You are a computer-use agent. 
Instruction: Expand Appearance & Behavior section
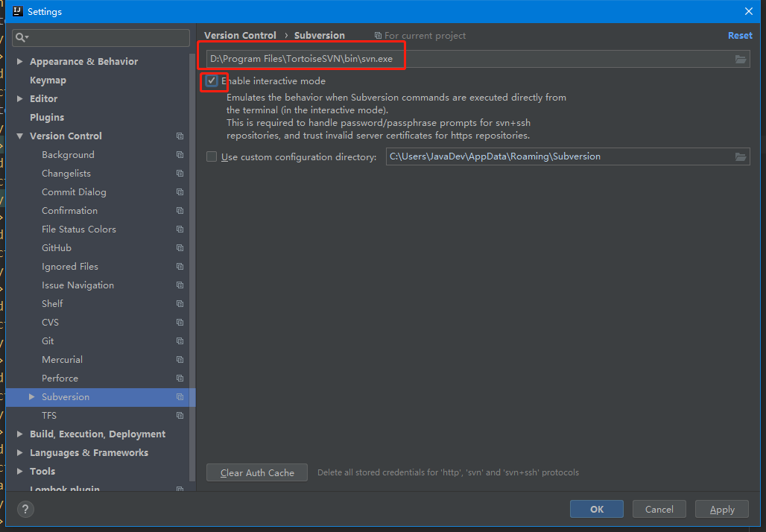19,62
